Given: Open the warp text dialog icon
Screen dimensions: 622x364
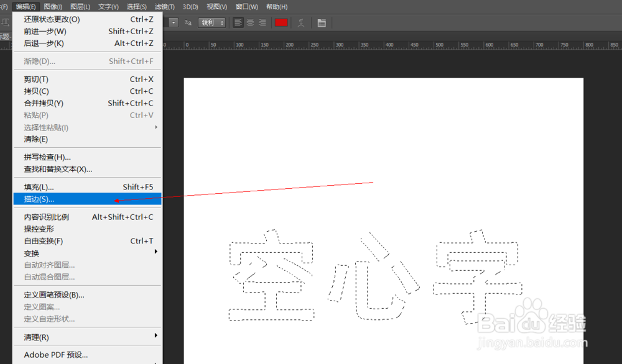Looking at the screenshot, I should [301, 23].
